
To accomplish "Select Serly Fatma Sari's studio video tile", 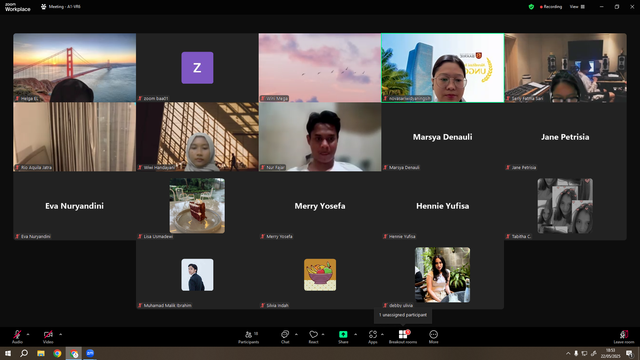I will pos(565,67).
